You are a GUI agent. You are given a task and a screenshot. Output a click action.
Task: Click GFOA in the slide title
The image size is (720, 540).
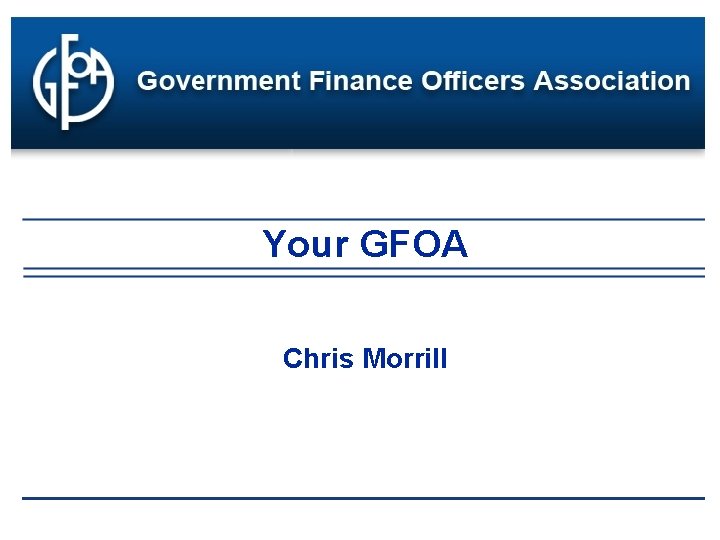[x=413, y=244]
